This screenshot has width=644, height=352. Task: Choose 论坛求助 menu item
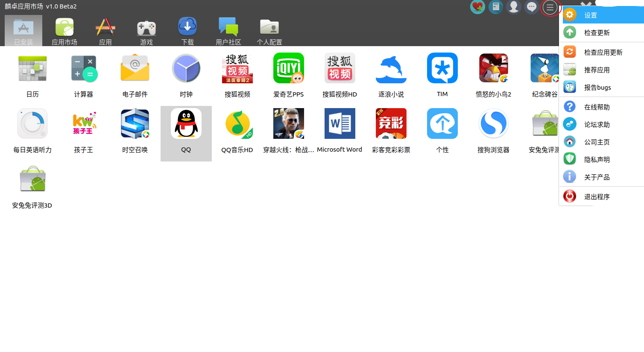click(601, 124)
